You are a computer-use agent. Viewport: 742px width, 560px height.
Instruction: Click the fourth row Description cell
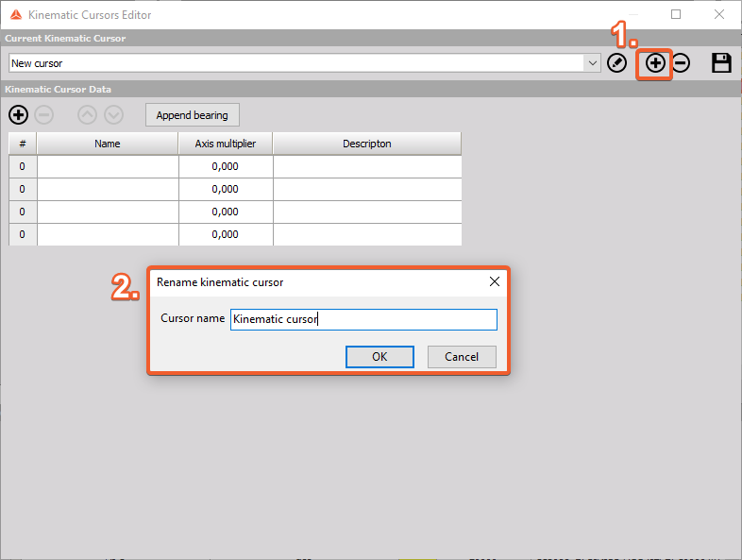point(367,235)
